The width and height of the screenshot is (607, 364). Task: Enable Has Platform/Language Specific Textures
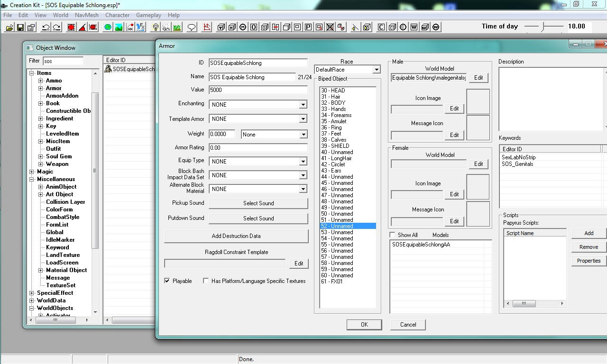click(206, 281)
